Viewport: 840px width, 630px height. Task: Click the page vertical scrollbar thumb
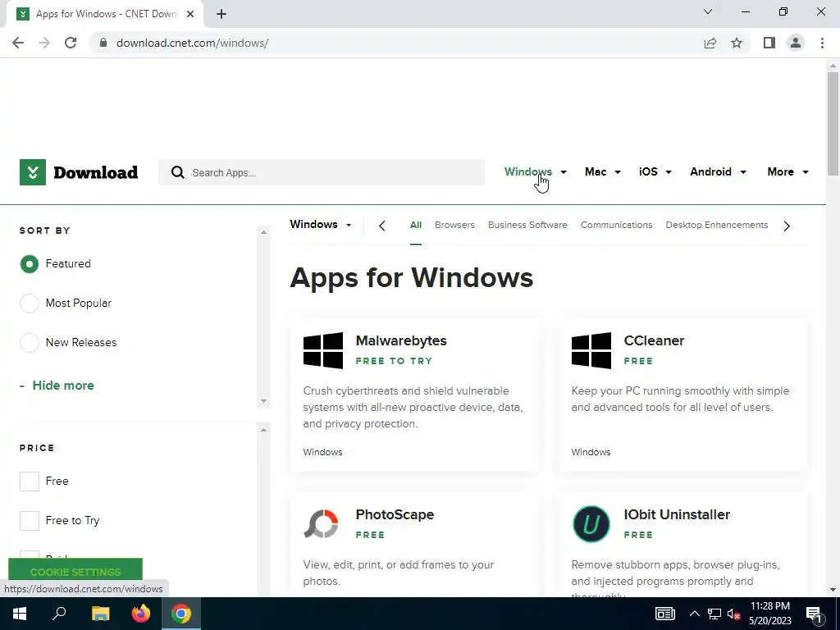pos(833,123)
